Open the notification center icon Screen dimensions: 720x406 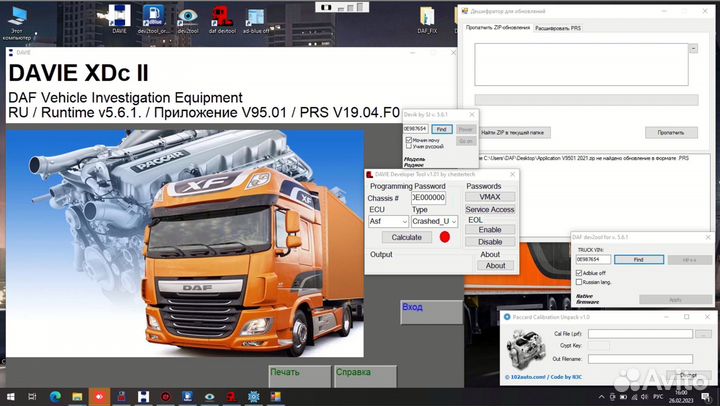tap(706, 397)
